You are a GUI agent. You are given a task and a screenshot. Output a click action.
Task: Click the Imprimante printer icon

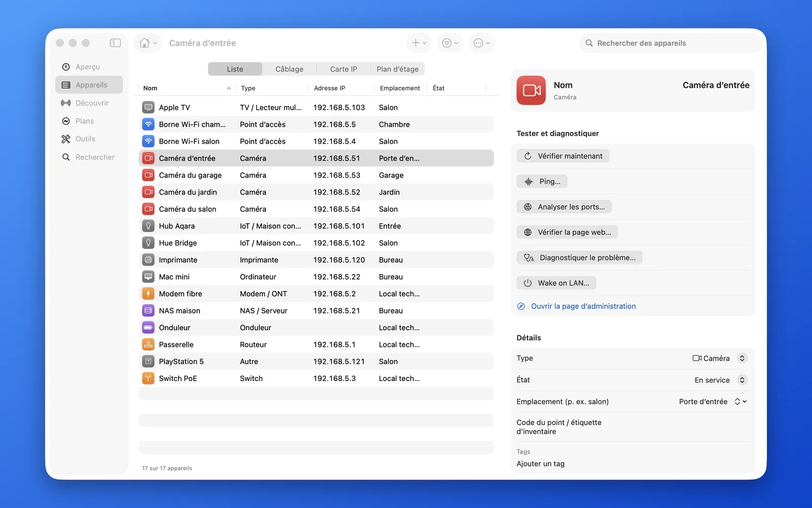(x=148, y=260)
